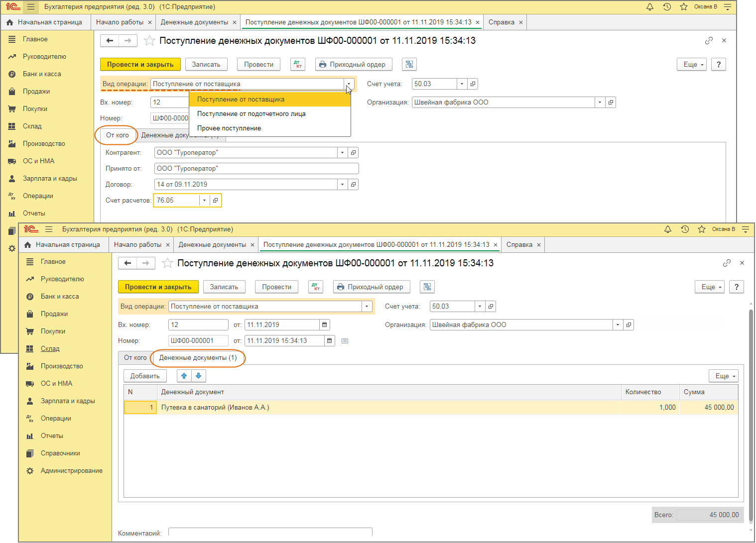Click the open icon beside Договор field

point(353,185)
